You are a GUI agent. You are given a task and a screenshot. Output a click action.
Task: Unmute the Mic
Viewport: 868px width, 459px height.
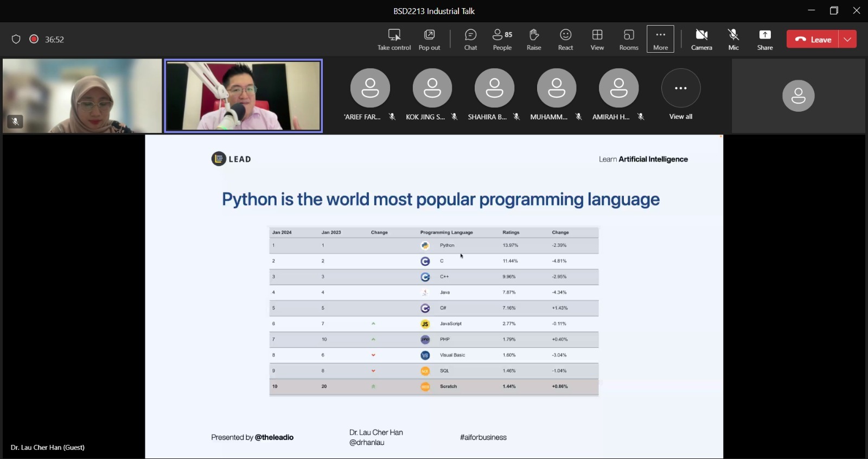click(733, 40)
